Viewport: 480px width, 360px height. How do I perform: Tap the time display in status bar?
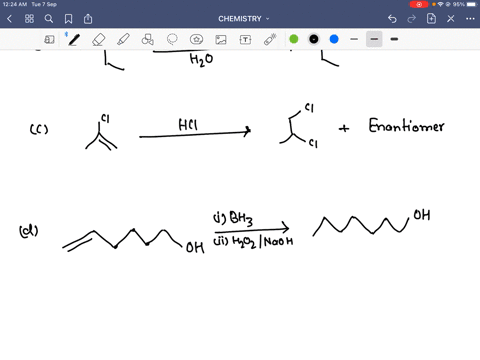[x=15, y=4]
